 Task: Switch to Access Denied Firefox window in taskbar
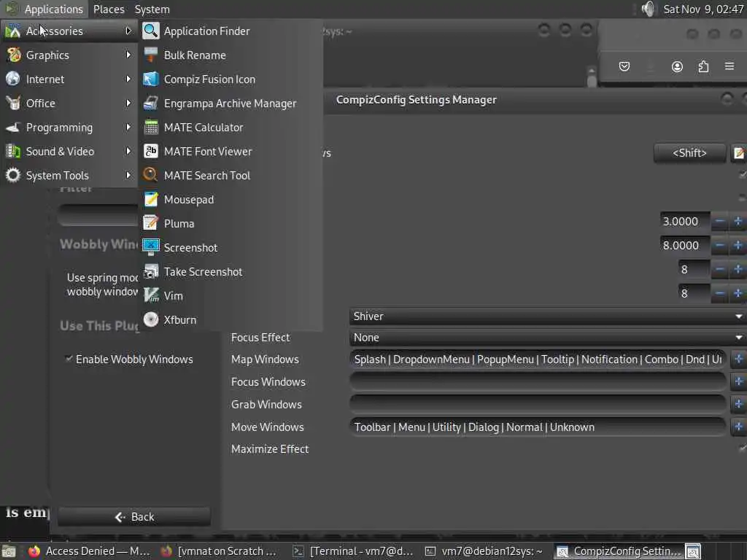tap(90, 551)
